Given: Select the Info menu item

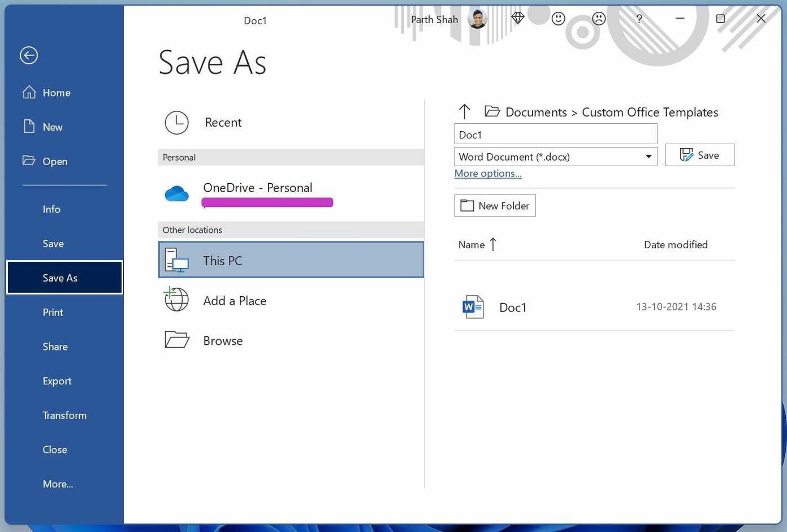Looking at the screenshot, I should (51, 209).
